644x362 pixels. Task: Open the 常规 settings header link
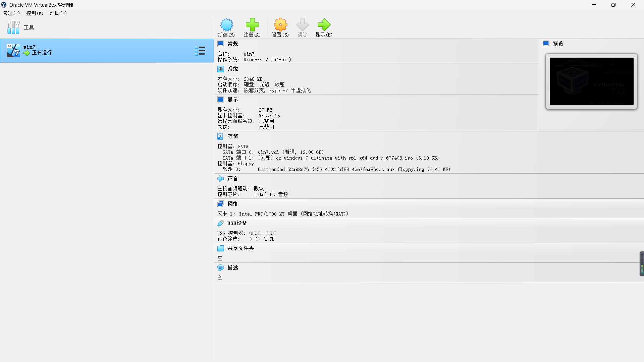coord(233,44)
